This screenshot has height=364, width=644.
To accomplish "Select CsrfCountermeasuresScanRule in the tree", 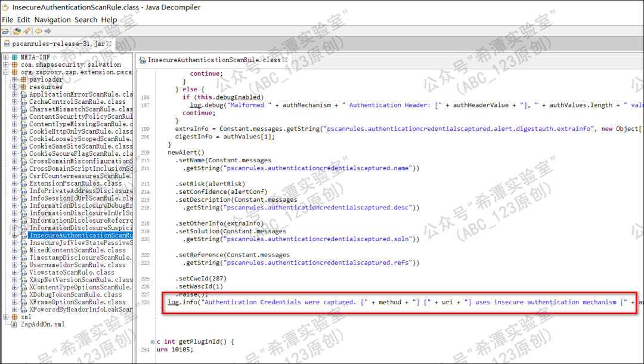I will pyautogui.click(x=80, y=176).
